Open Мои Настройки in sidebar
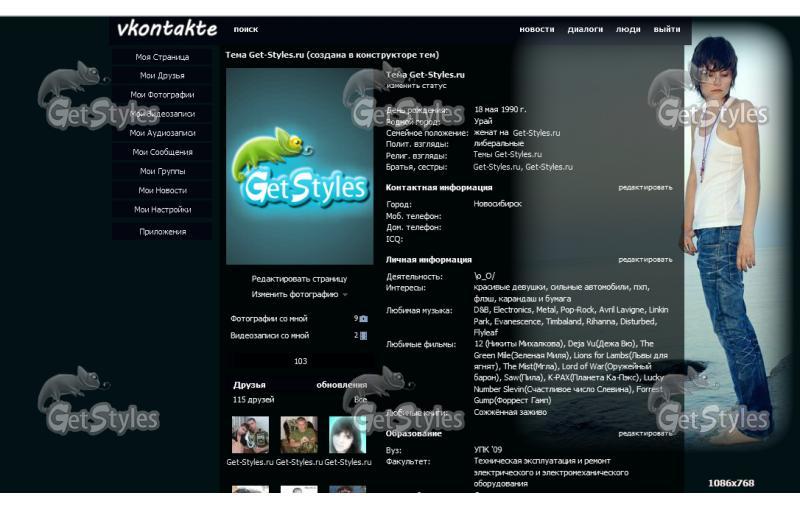Viewport: 800px width, 509px height. coord(162,209)
